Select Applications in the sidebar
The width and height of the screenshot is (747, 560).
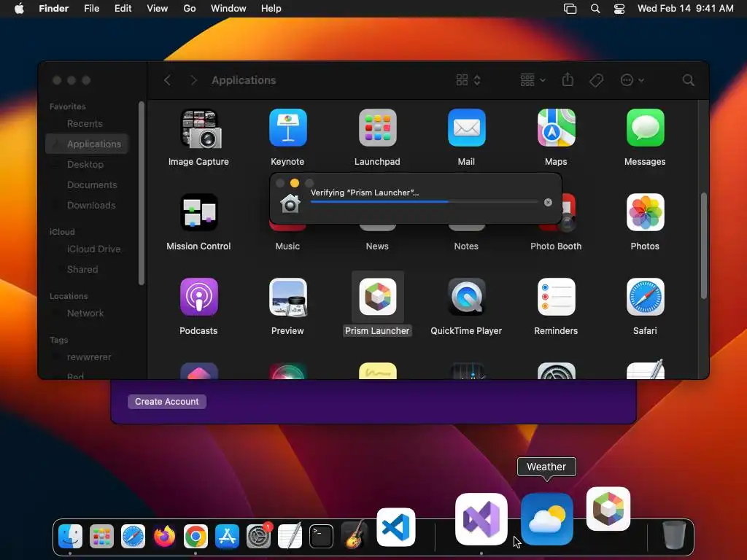(x=88, y=144)
